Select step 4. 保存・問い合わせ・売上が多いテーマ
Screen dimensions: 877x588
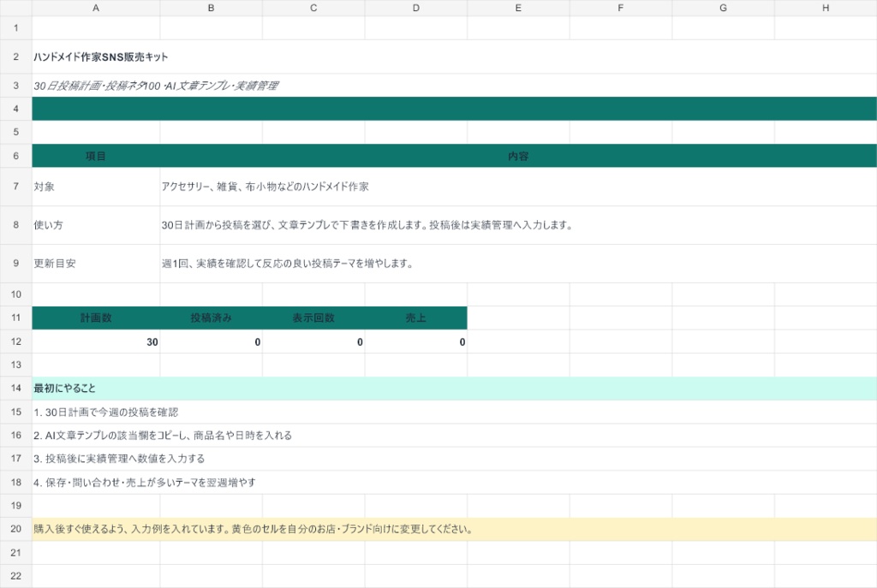(454, 482)
